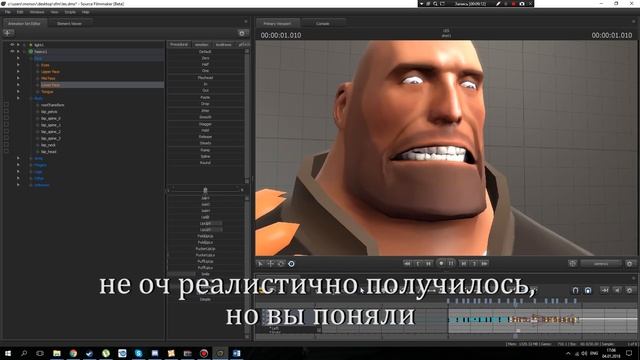Open viewport settings gear icon
Screen dimensions: 640x360
point(630,264)
